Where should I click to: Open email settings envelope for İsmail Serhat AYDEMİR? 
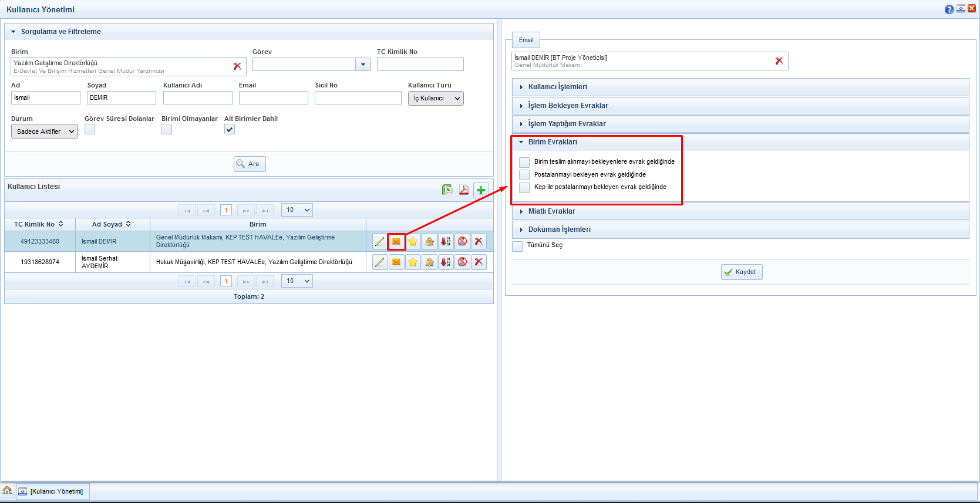pos(396,262)
